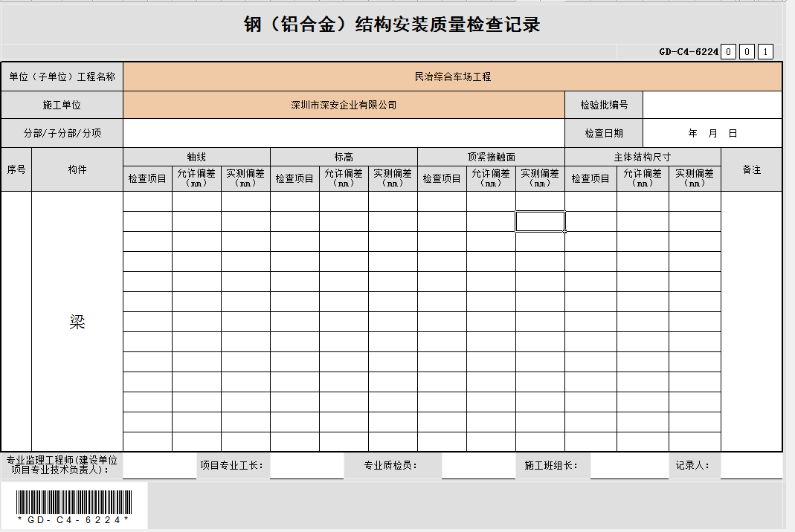The width and height of the screenshot is (795, 532).
Task: Click the form title 钢（铝合金）结构安装质量检查记录
Action: 392,25
